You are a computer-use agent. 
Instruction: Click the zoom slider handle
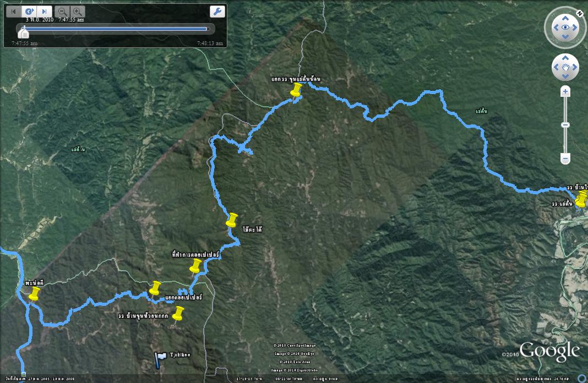pos(565,125)
